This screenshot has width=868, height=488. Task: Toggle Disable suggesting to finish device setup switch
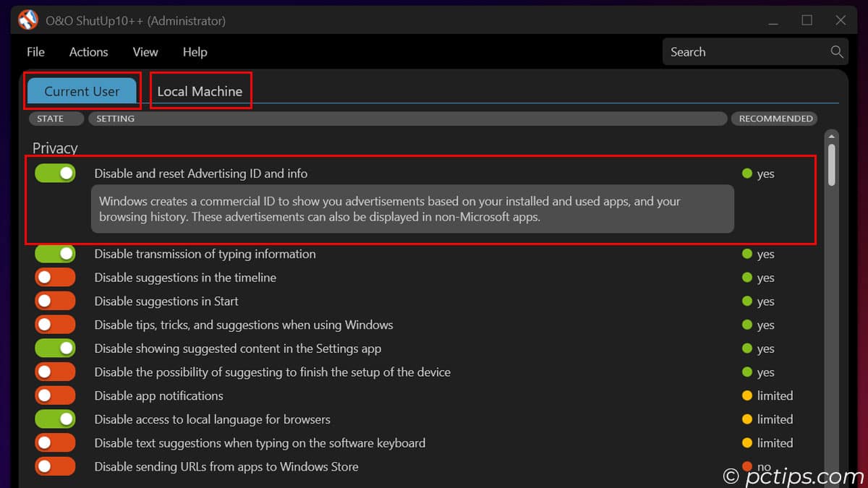(x=55, y=372)
